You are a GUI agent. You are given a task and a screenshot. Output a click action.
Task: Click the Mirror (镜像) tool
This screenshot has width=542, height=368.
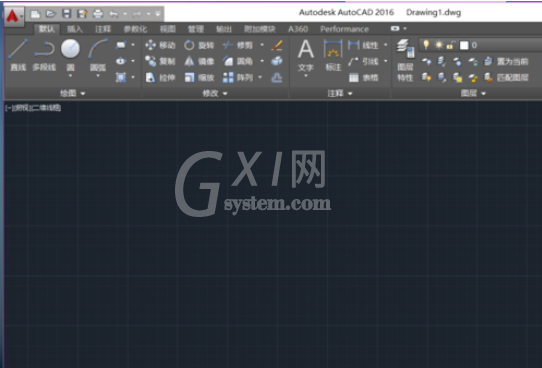click(199, 61)
